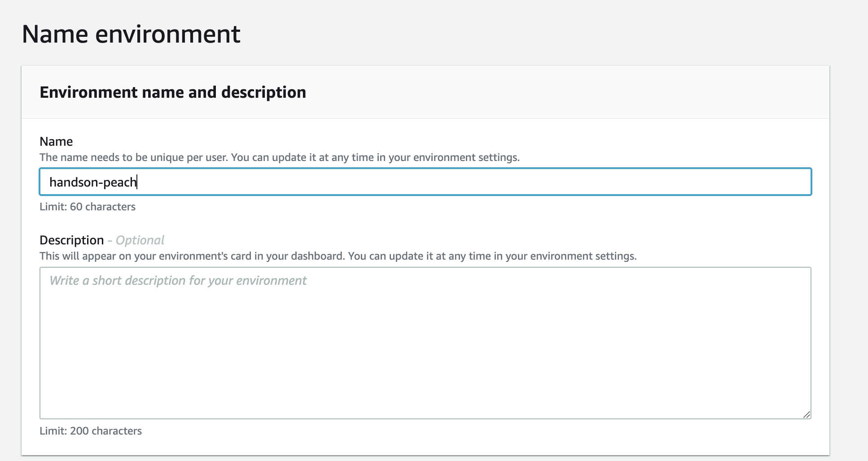868x461 pixels.
Task: Click the "Optional" text beside Description
Action: [140, 240]
